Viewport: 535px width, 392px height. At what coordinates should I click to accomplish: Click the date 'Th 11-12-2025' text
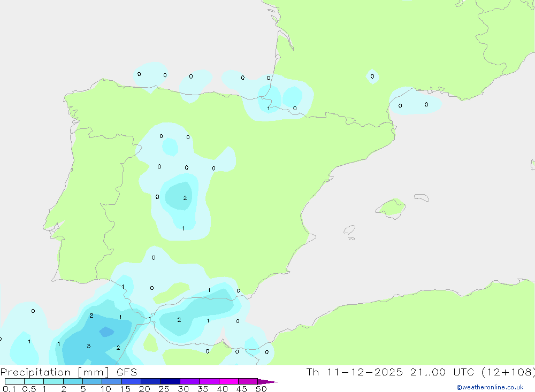[355, 372]
